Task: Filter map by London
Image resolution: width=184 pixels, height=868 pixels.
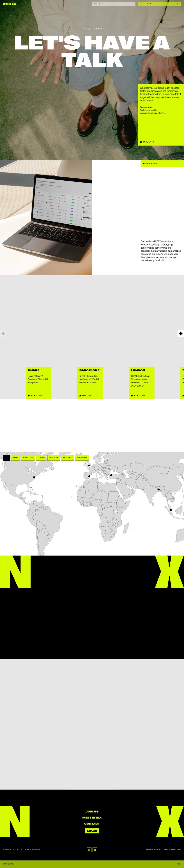Action: point(41,458)
